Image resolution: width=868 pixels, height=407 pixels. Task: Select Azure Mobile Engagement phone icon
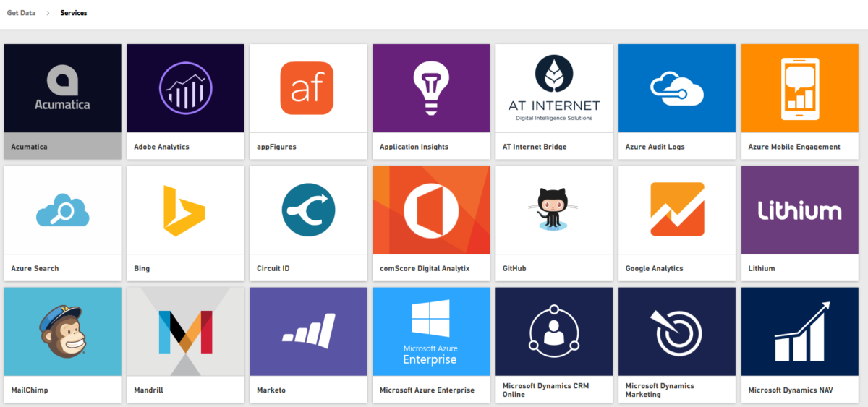click(x=801, y=88)
